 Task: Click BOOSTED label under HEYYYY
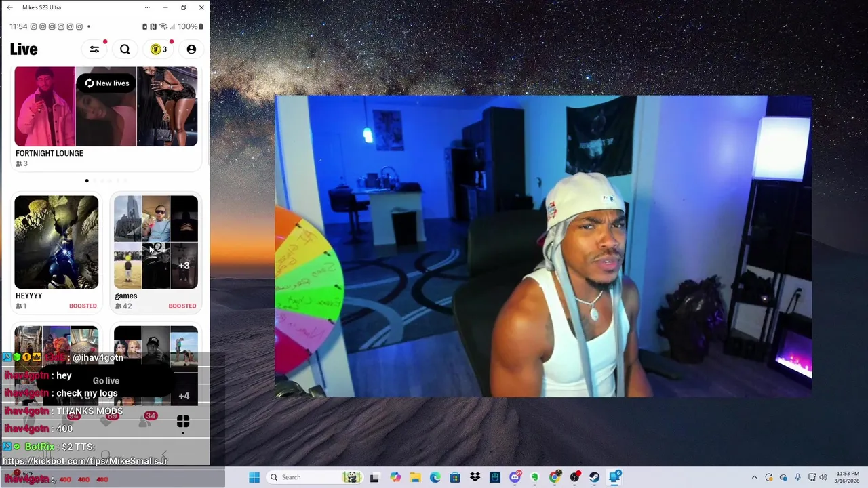pyautogui.click(x=83, y=306)
